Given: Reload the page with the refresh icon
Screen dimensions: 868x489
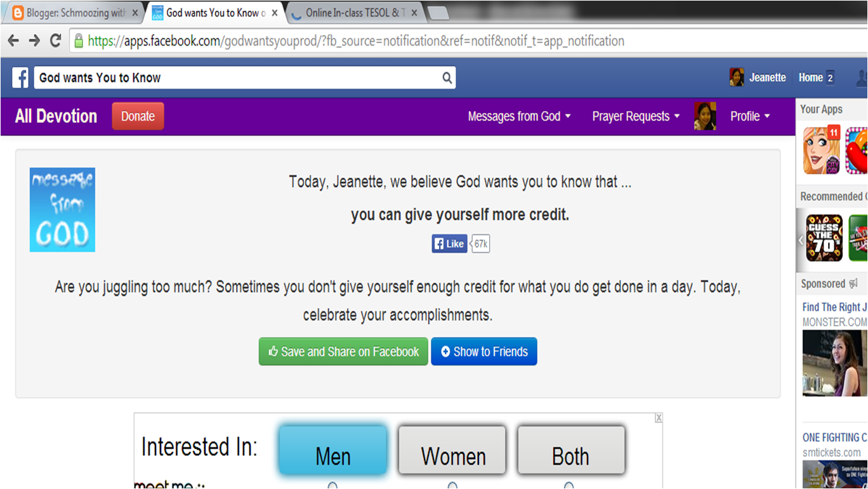Looking at the screenshot, I should pyautogui.click(x=55, y=41).
